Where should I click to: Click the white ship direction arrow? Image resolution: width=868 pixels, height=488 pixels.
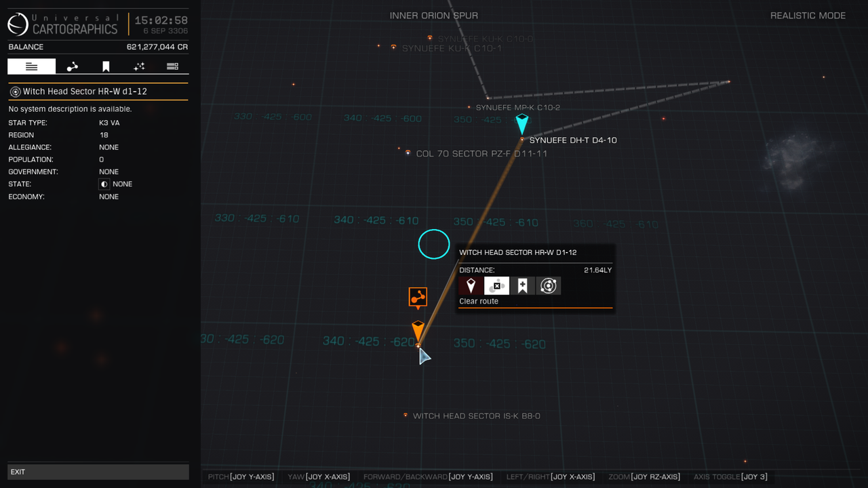(x=424, y=356)
